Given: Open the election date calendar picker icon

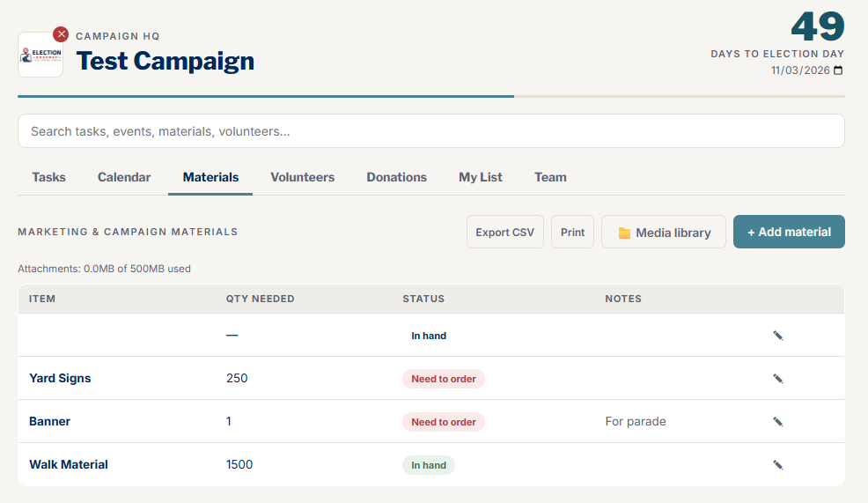Looking at the screenshot, I should (838, 70).
